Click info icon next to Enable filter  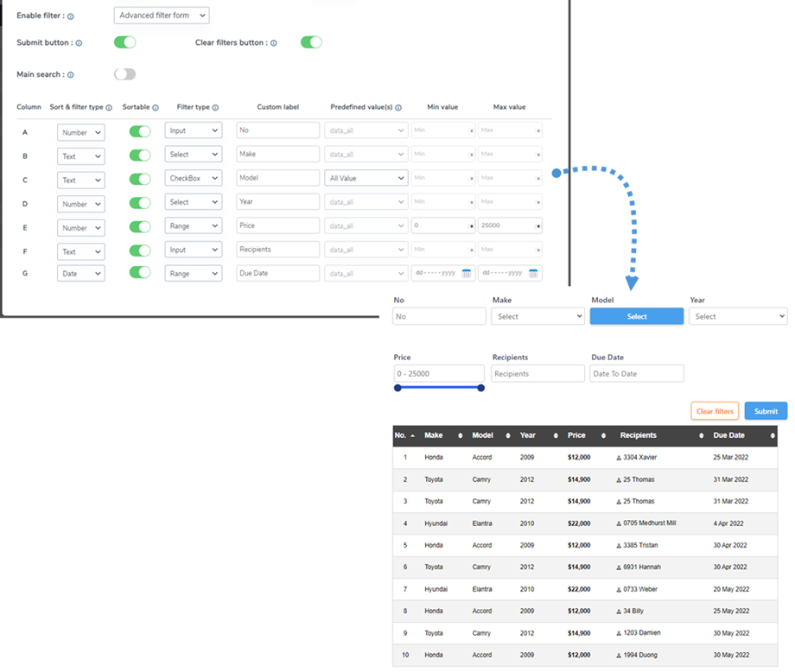[x=71, y=16]
